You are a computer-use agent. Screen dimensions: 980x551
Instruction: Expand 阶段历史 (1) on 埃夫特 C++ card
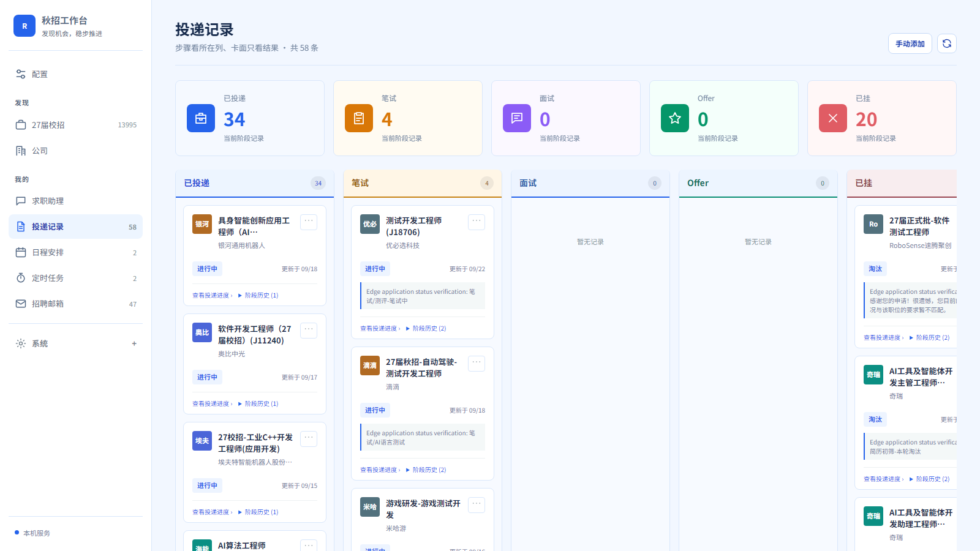click(258, 512)
